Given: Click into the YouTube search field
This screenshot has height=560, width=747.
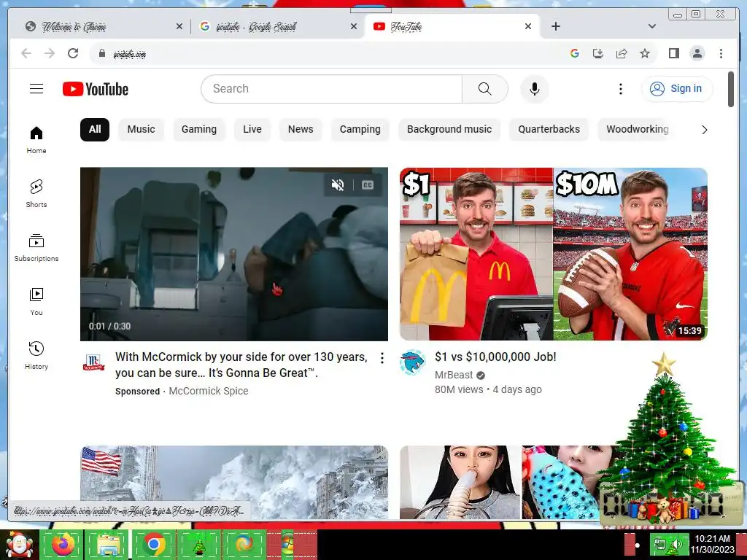Looking at the screenshot, I should click(x=332, y=89).
